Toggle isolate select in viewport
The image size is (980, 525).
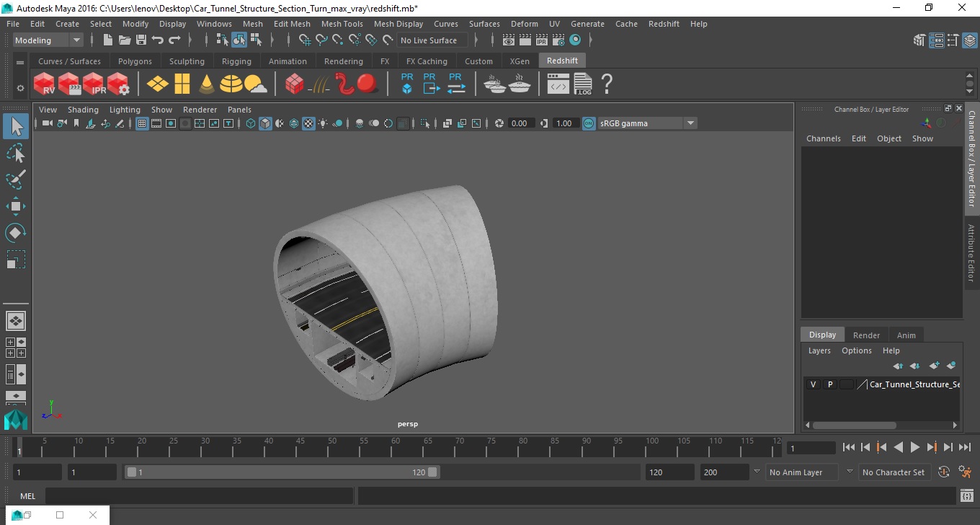[425, 123]
